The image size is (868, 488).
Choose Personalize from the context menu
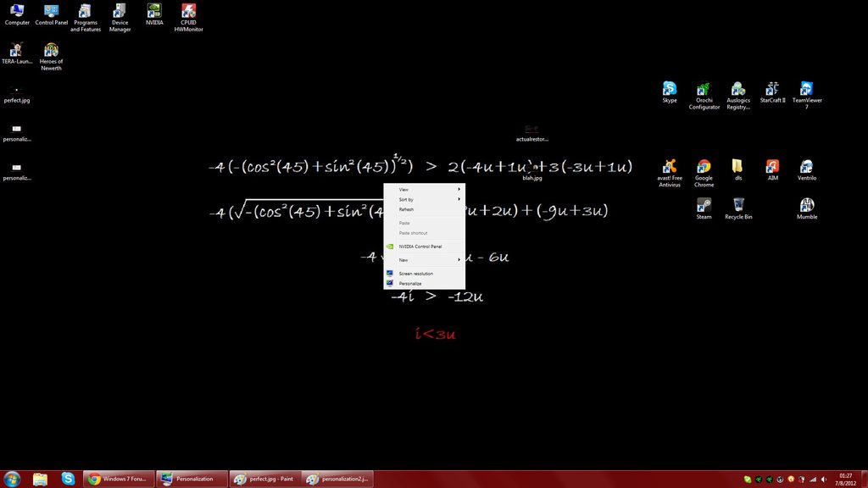(424, 283)
